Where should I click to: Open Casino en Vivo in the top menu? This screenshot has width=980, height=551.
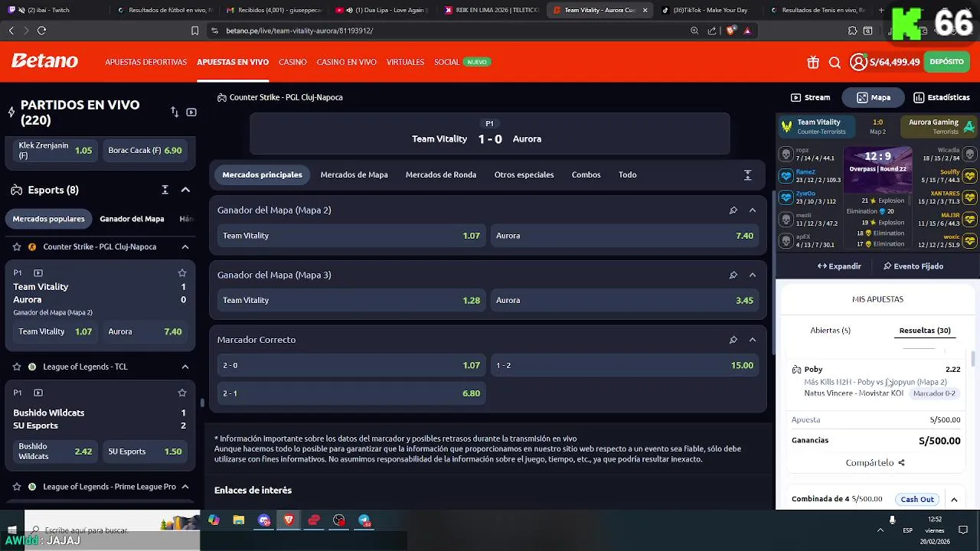click(347, 62)
